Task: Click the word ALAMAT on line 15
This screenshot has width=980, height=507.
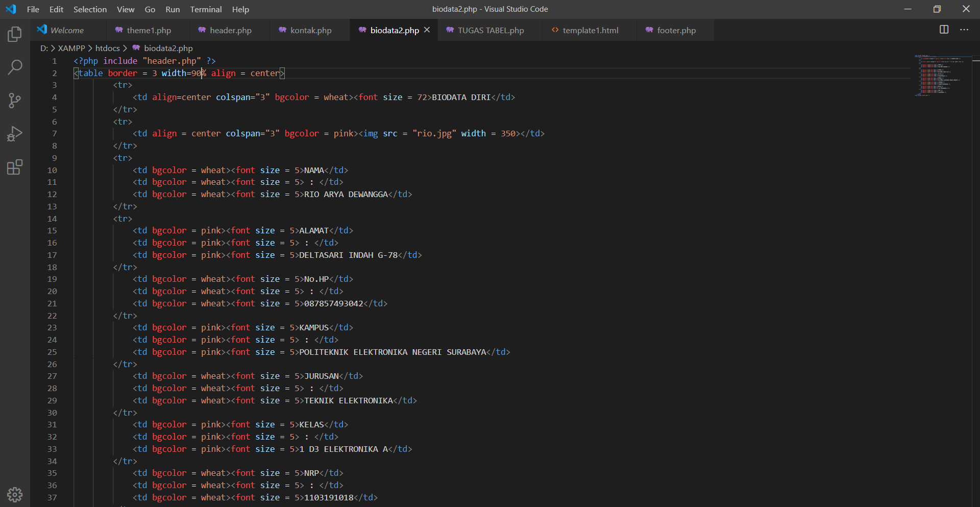Action: tap(314, 230)
